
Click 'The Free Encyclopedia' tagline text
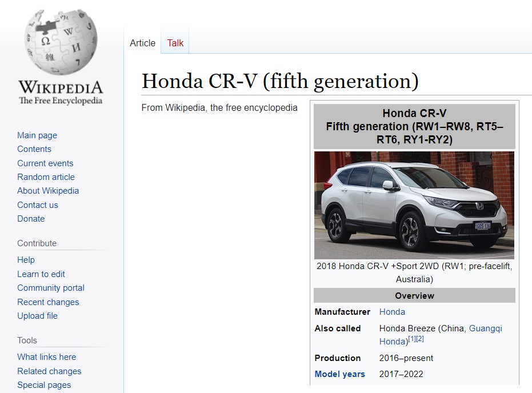[x=61, y=101]
